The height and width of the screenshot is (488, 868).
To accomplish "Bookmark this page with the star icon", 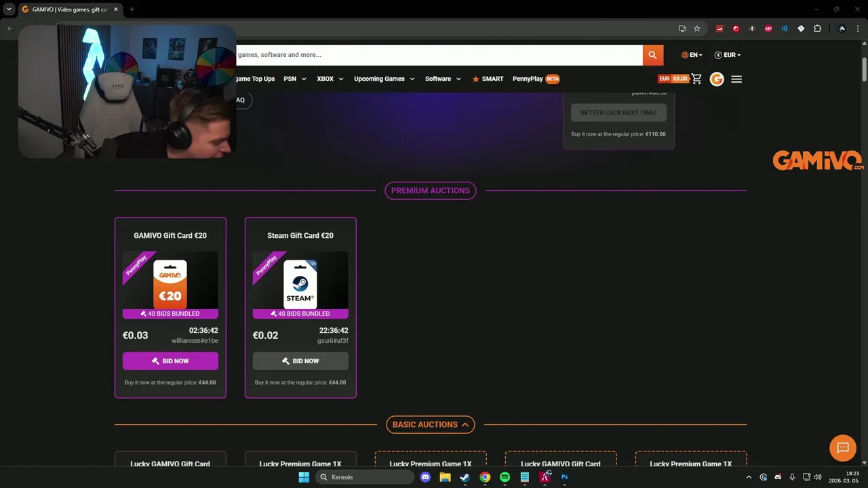I will [x=697, y=28].
